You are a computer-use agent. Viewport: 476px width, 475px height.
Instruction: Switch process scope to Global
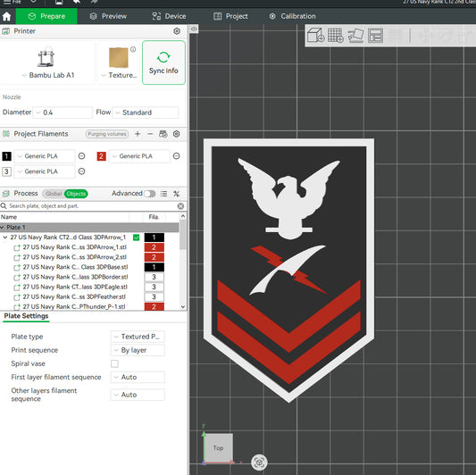(x=54, y=194)
